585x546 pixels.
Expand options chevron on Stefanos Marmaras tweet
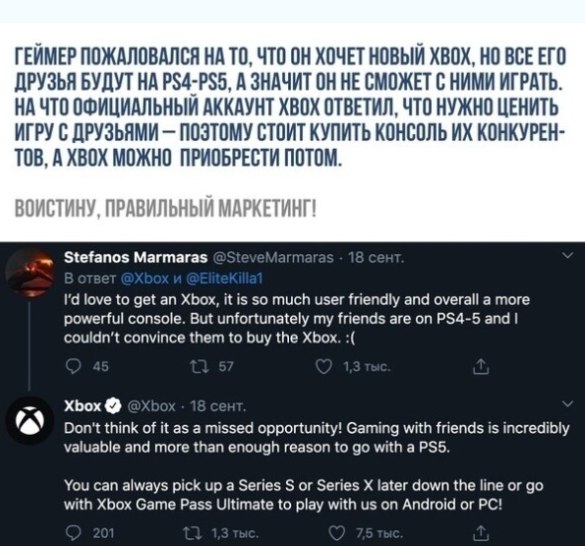[567, 256]
